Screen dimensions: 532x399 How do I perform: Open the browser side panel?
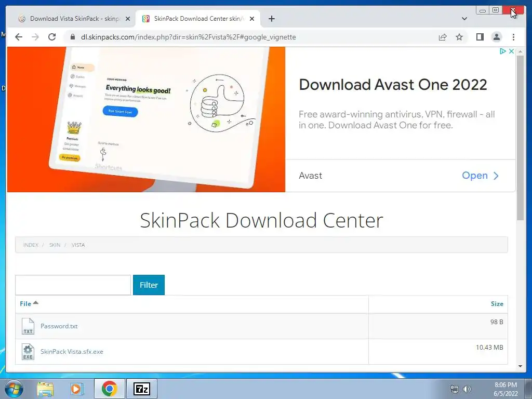pyautogui.click(x=480, y=37)
